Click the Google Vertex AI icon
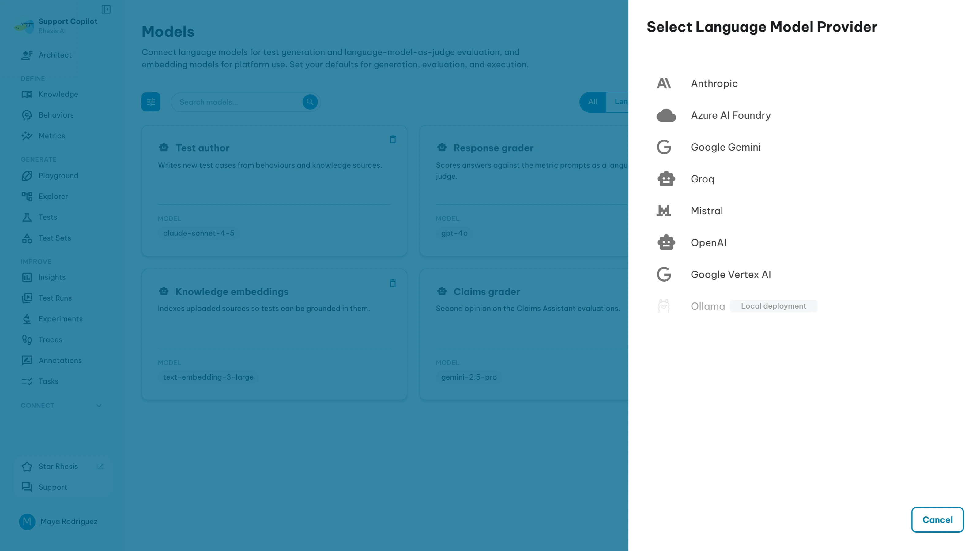This screenshot has height=551, width=980. 664,275
